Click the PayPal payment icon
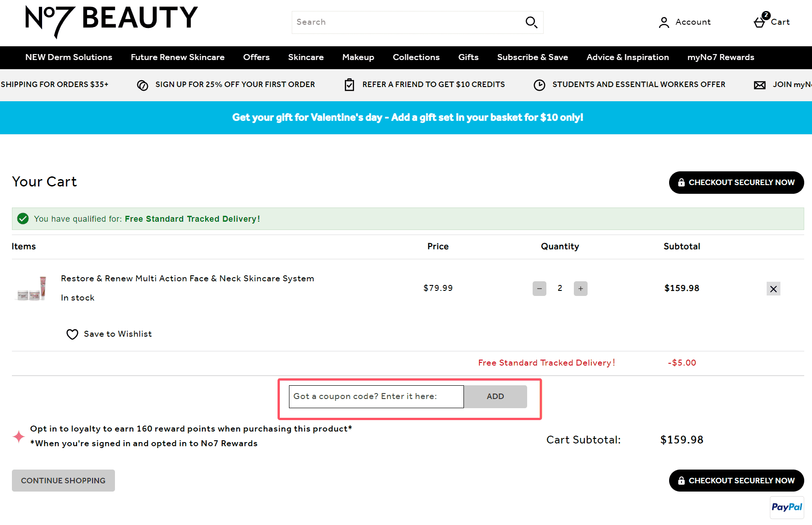Screen dimensions: 812x525 coord(787,507)
